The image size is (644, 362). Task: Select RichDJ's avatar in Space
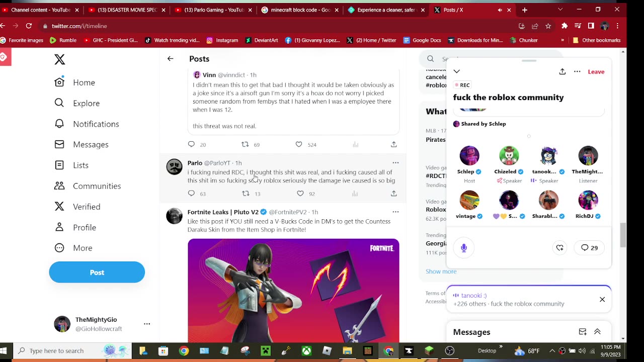pyautogui.click(x=588, y=200)
